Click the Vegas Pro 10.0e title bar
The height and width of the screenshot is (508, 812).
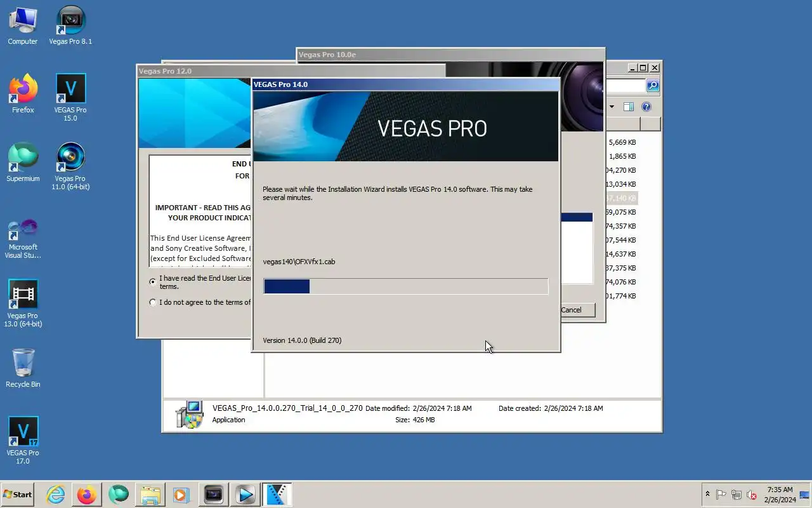(x=450, y=55)
